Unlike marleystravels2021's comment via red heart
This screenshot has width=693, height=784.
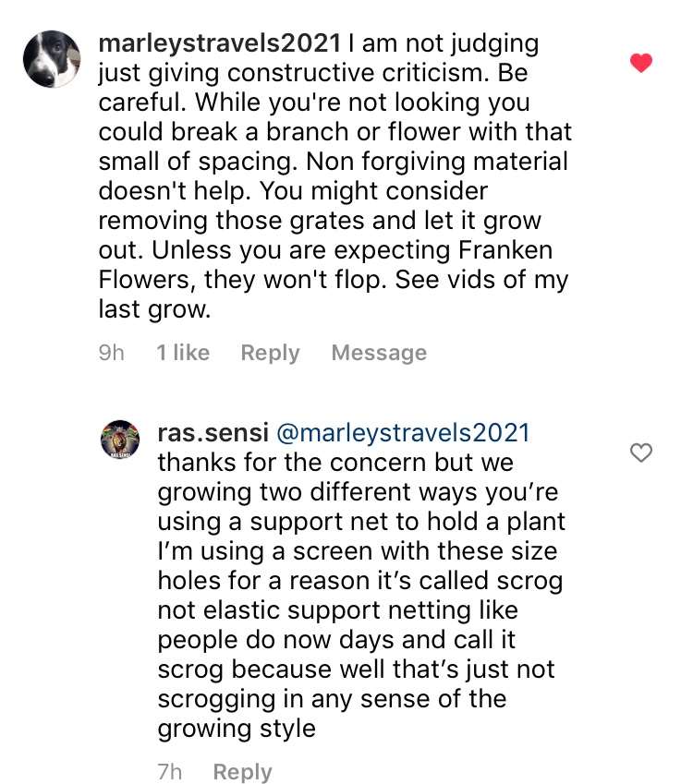pyautogui.click(x=640, y=64)
